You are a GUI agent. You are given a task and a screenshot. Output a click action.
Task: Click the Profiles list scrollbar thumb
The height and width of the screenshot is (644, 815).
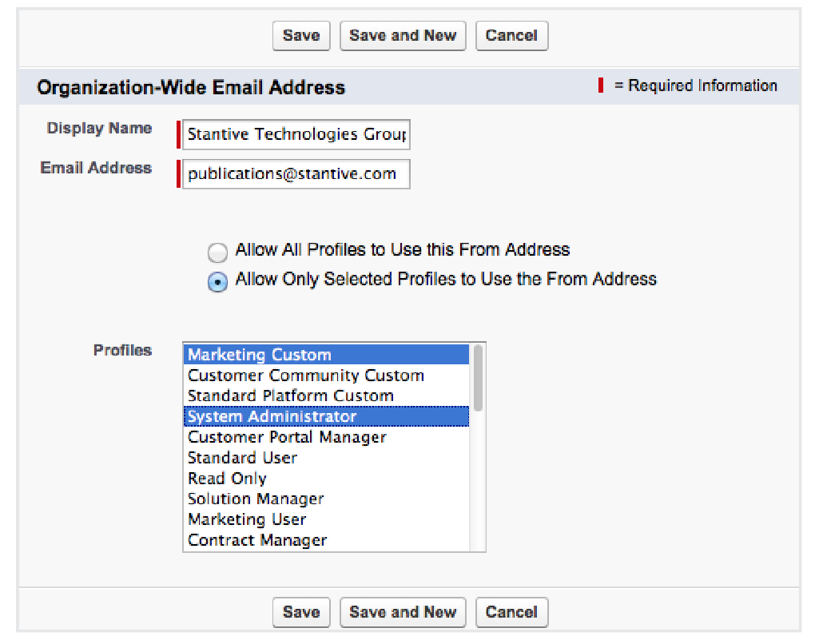[478, 377]
